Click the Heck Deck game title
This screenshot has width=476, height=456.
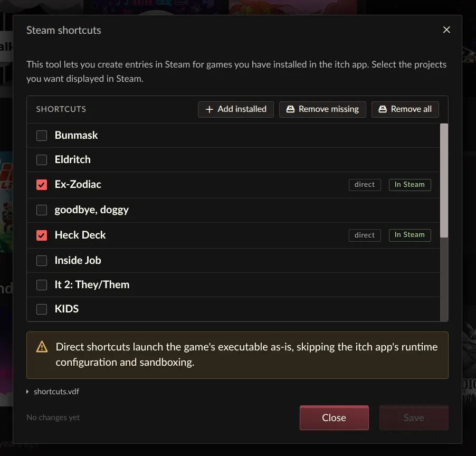point(80,235)
